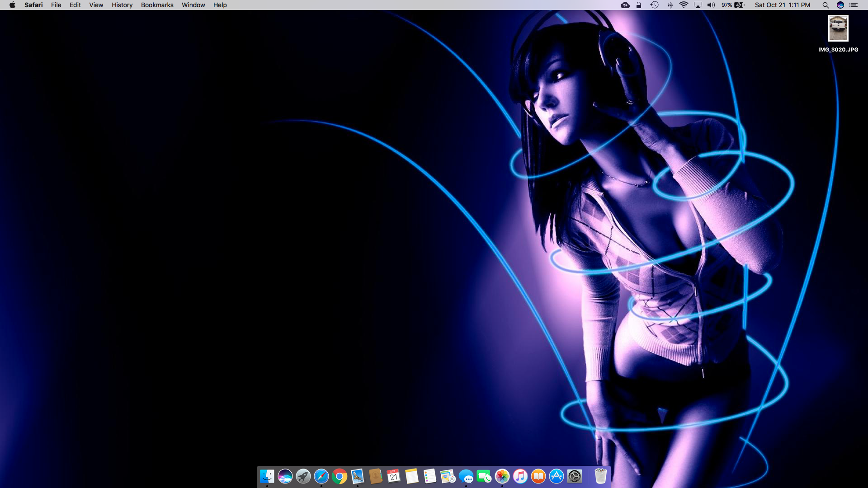The width and height of the screenshot is (868, 488).
Task: Open System Preferences gear in dock
Action: pos(575,476)
